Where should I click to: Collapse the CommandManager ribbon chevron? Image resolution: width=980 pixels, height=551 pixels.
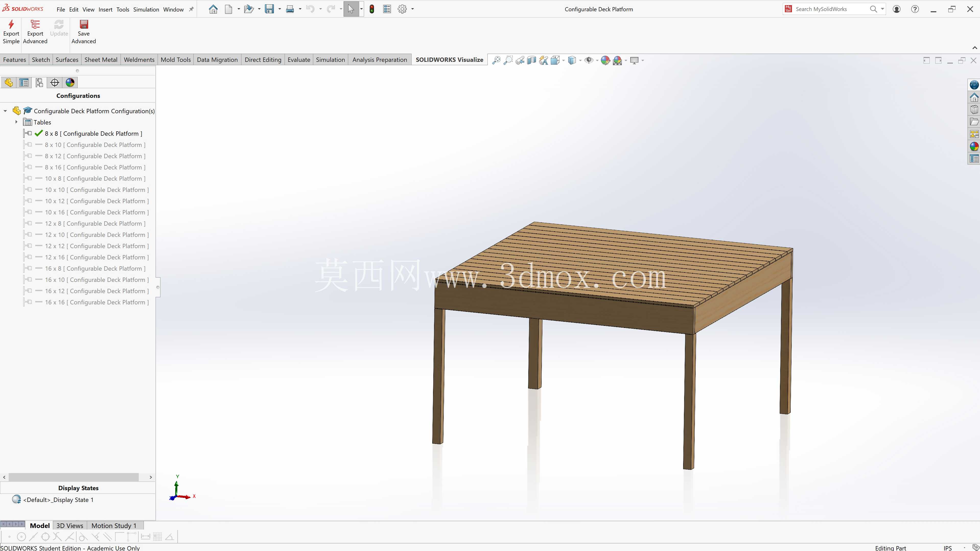coord(975,48)
